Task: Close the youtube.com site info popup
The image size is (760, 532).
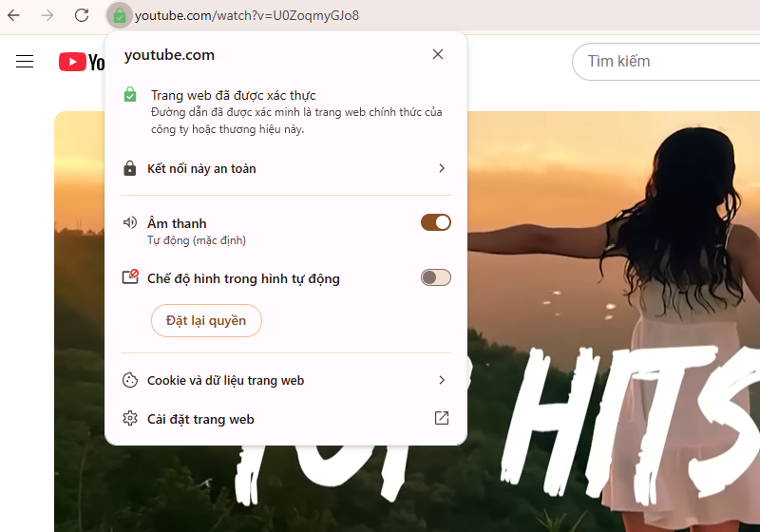Action: [x=437, y=54]
